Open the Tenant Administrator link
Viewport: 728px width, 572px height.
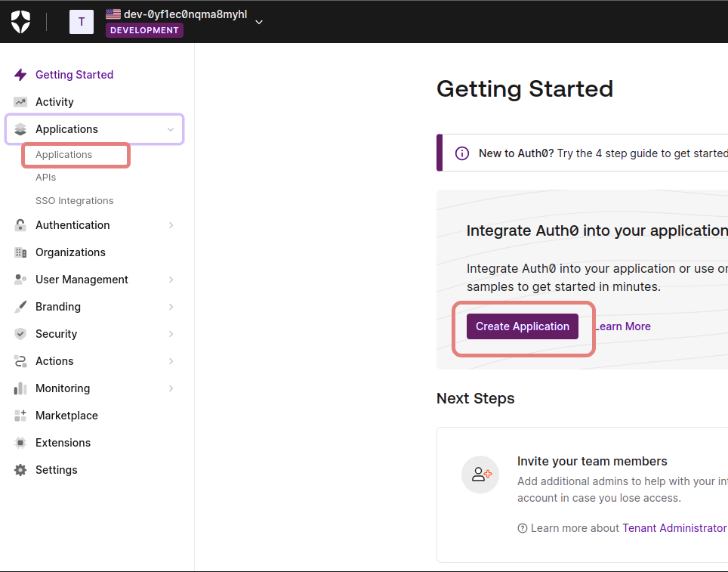675,528
